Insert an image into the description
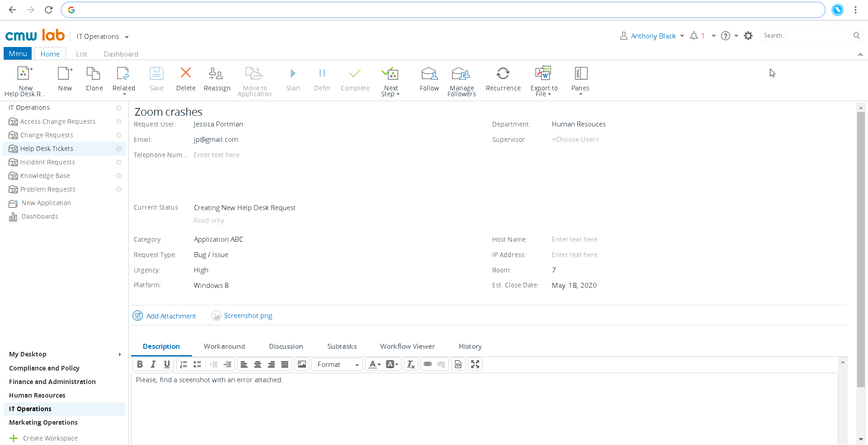Viewport: 868px width, 445px height. pyautogui.click(x=302, y=364)
